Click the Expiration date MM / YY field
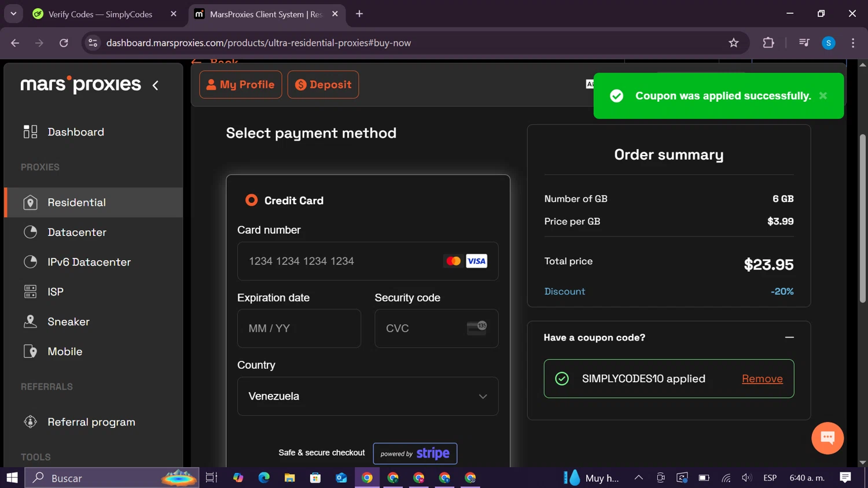868x488 pixels. click(x=299, y=328)
